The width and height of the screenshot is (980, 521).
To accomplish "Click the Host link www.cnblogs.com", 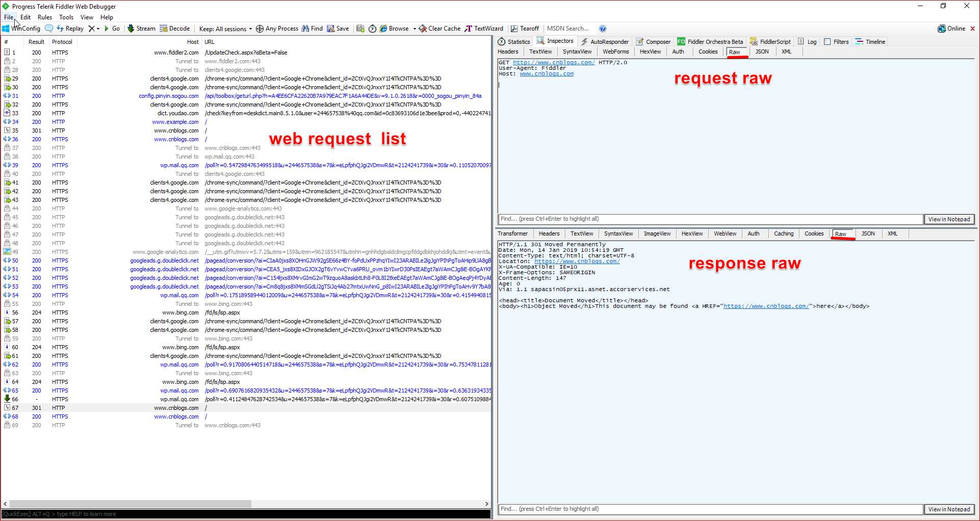I will pos(547,74).
